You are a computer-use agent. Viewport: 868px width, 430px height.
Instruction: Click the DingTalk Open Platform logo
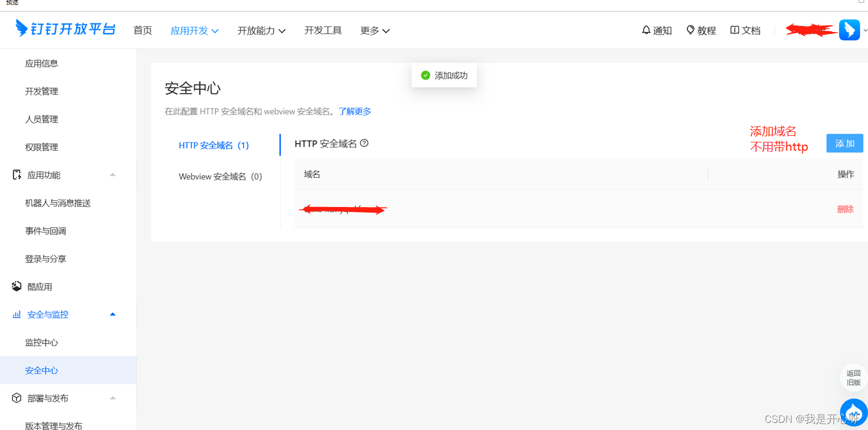click(65, 29)
